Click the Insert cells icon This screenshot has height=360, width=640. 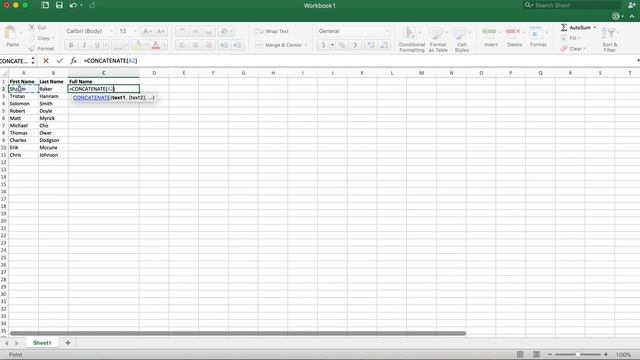[489, 32]
